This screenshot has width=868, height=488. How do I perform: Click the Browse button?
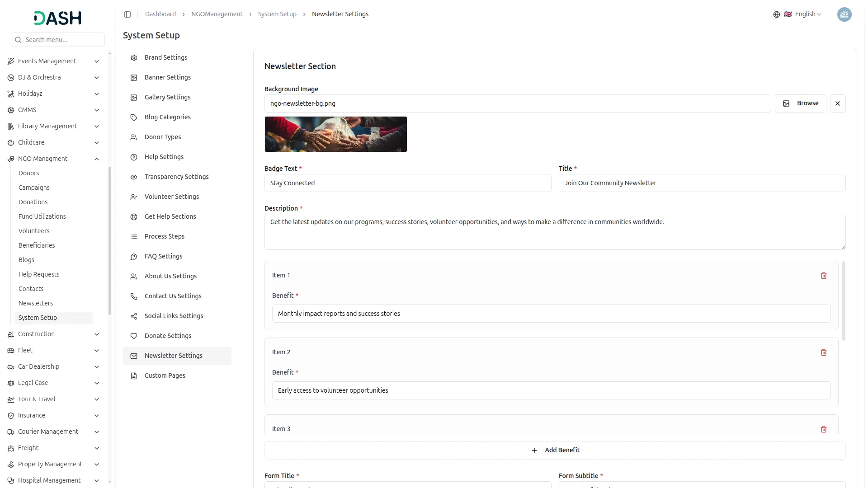[x=800, y=103]
